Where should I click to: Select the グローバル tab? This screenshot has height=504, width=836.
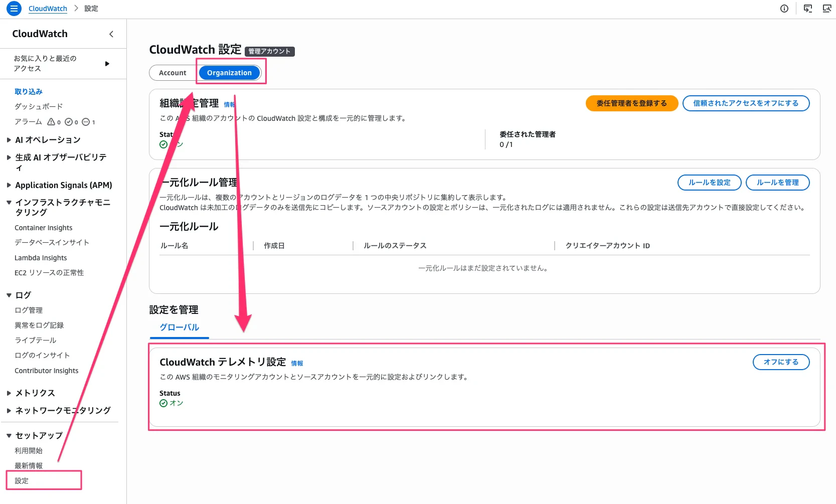click(179, 327)
